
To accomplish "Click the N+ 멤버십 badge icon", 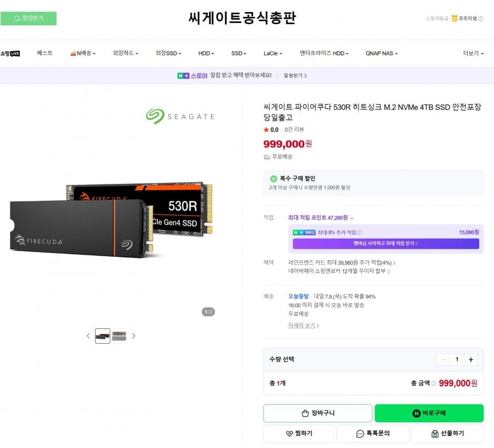I will pos(304,232).
